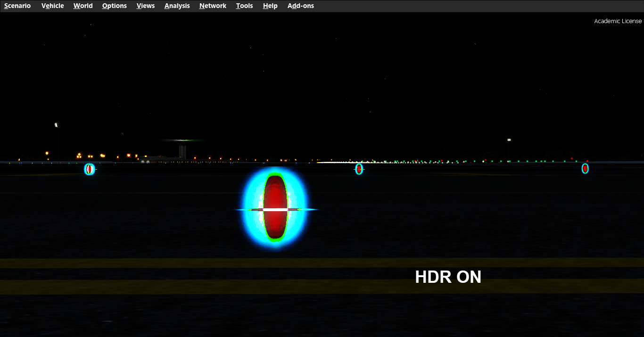Image resolution: width=644 pixels, height=337 pixels.
Task: Expand the Add-ons menu
Action: tap(301, 6)
